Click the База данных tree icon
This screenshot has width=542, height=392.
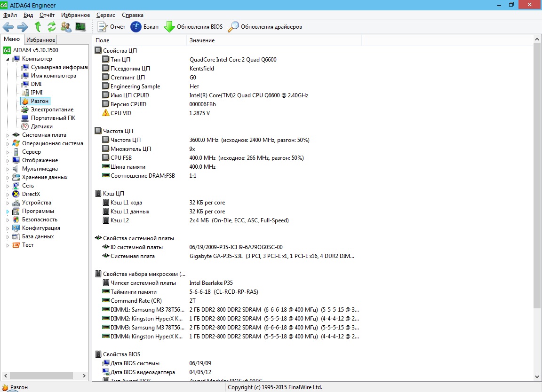[16, 236]
